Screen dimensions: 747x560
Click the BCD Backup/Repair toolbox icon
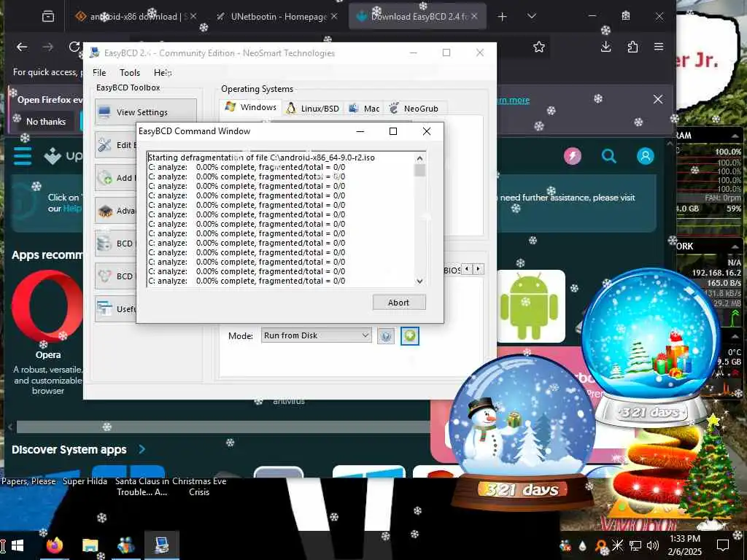coord(104,244)
